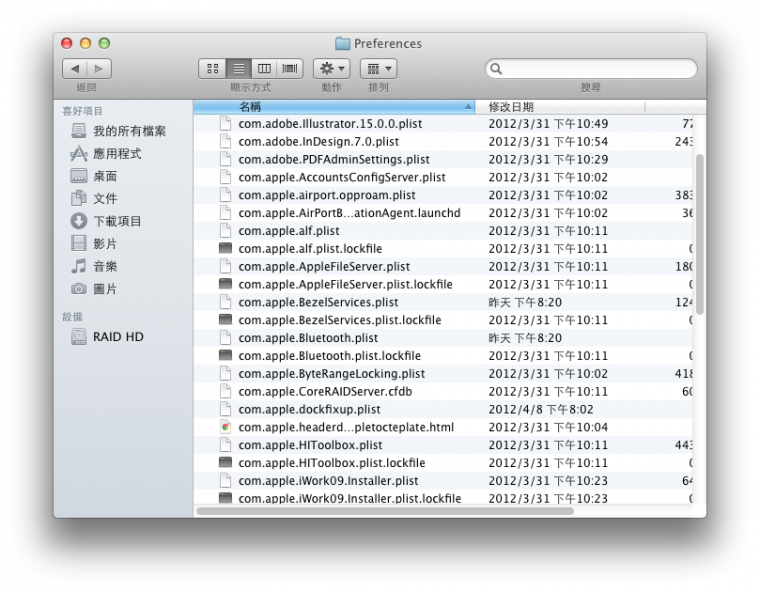Viewport: 760px width, 592px height.
Task: Click the Pictures camera sidebar icon
Action: tap(79, 289)
